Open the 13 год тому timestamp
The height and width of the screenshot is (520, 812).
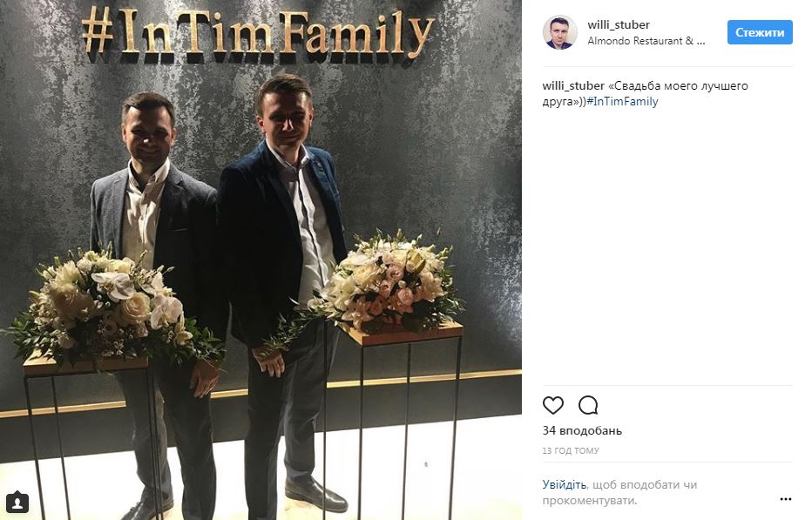tap(571, 450)
